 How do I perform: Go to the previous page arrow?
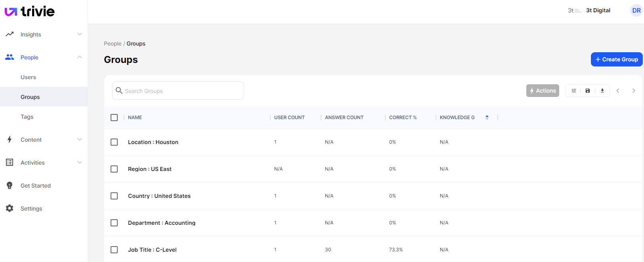click(617, 91)
